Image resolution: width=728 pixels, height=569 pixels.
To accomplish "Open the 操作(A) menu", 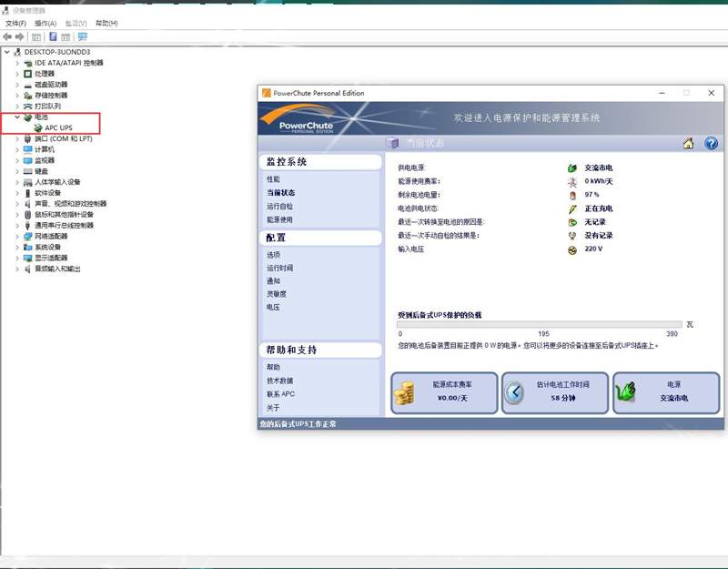I will (45, 24).
